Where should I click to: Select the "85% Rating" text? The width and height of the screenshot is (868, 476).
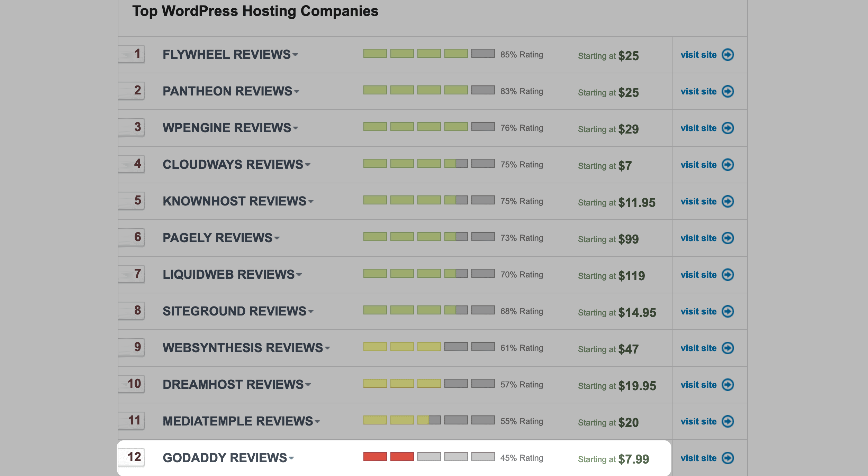click(522, 55)
